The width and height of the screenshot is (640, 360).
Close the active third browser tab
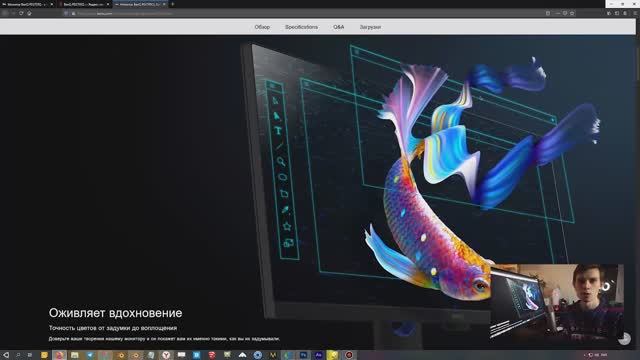point(164,4)
